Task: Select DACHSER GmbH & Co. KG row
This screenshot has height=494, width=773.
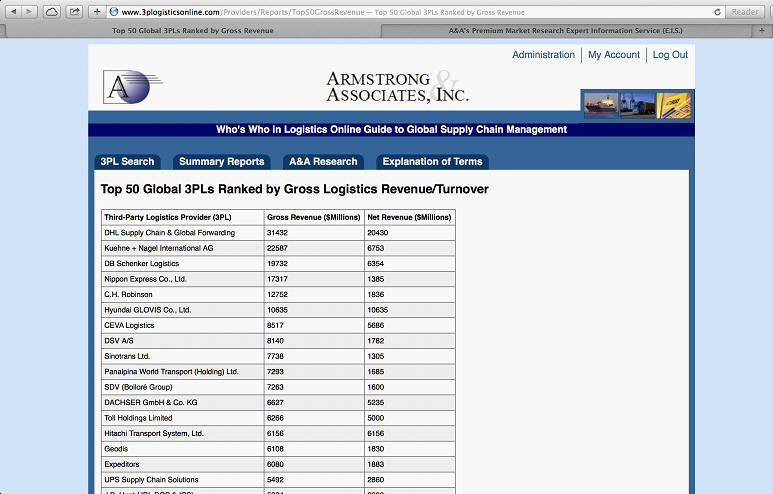Action: pos(278,402)
